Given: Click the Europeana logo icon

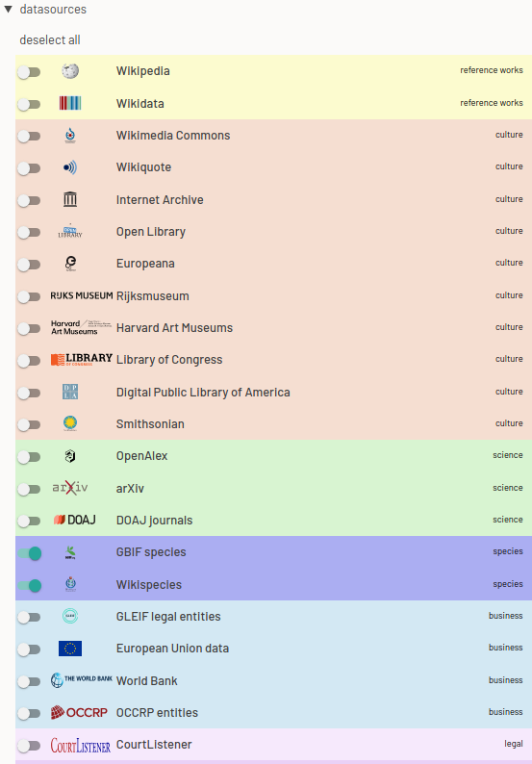Looking at the screenshot, I should point(70,264).
